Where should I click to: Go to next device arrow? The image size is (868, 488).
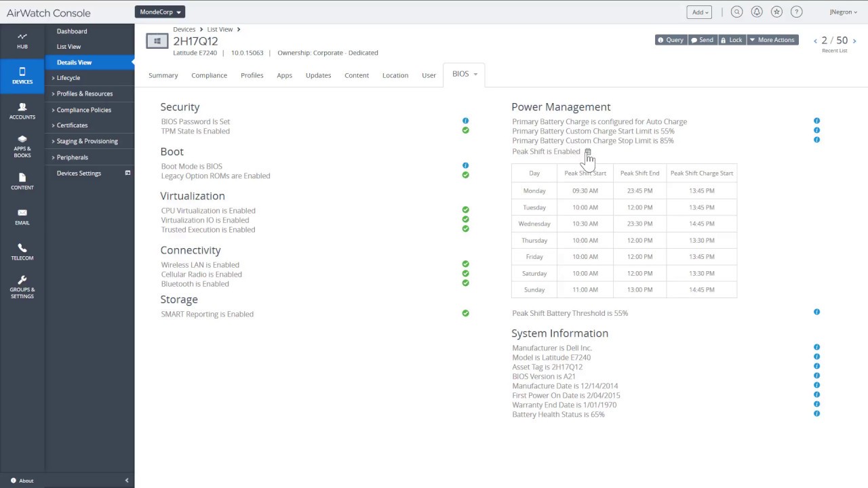854,41
